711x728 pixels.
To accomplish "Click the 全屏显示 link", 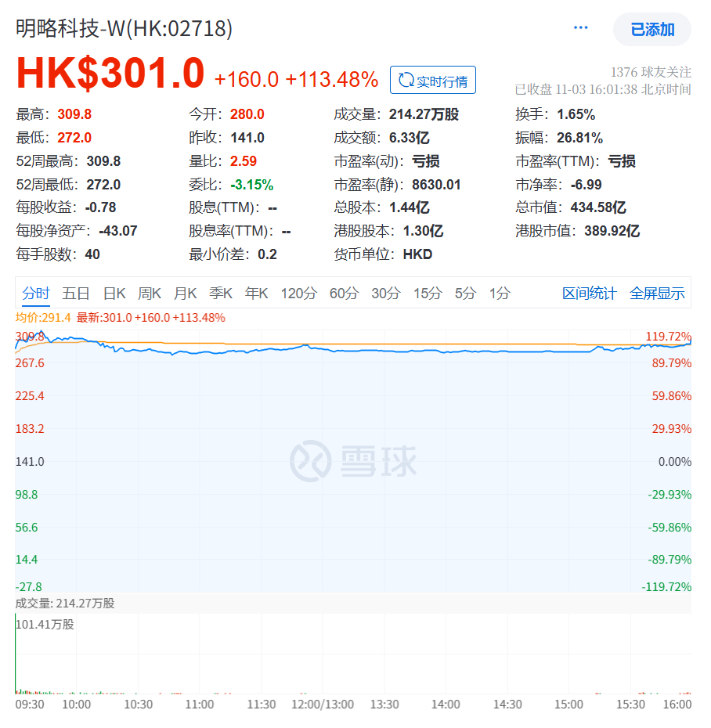I will pyautogui.click(x=657, y=294).
